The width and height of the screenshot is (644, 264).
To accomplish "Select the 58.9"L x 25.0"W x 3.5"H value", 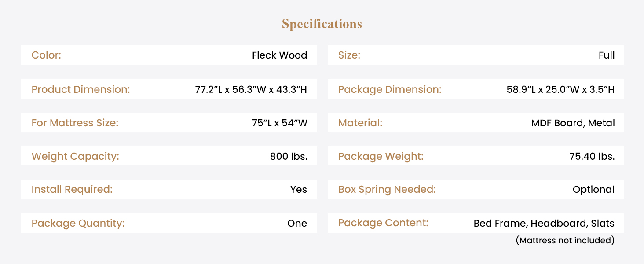I will click(560, 89).
